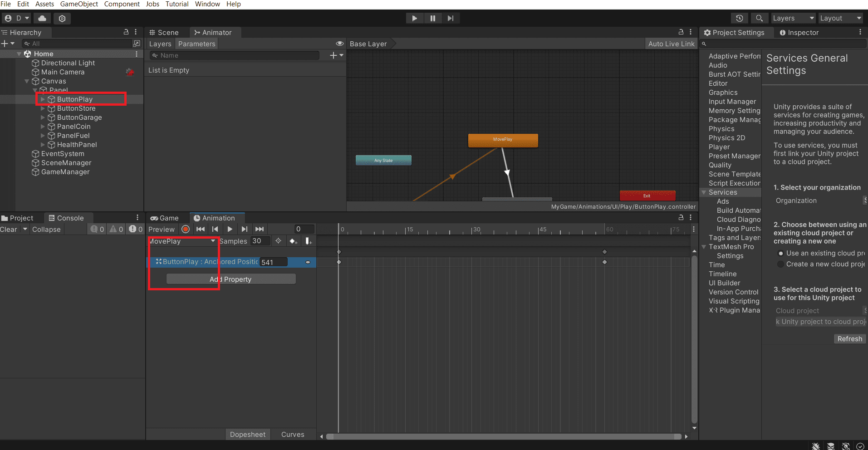Image resolution: width=868 pixels, height=450 pixels.
Task: Click Refresh in the Services settings
Action: pos(849,338)
